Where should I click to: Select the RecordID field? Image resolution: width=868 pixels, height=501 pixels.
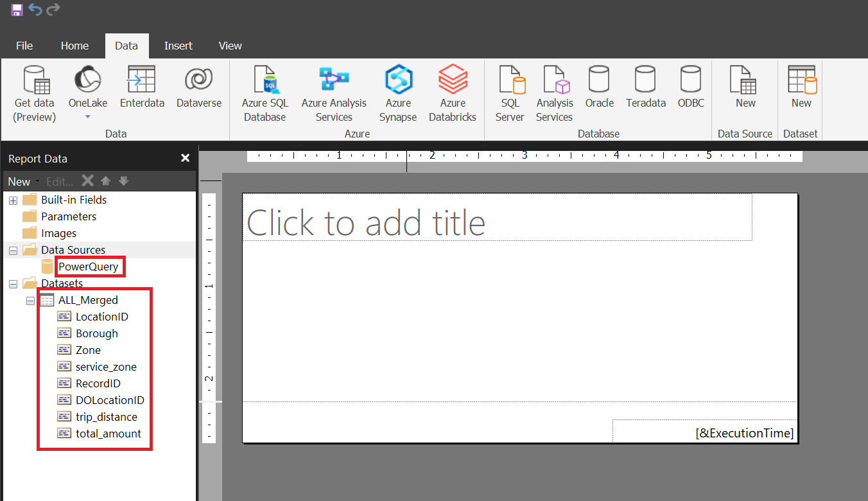click(98, 383)
